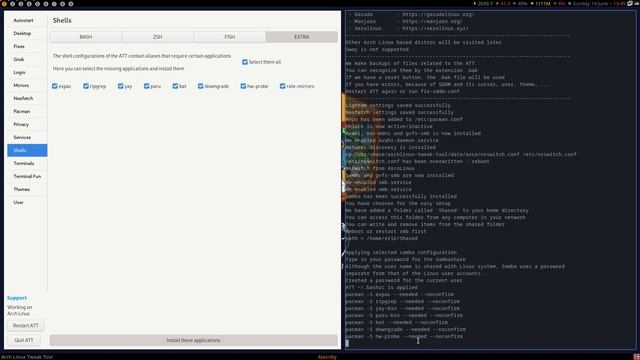640x360 pixels.
Task: Open the Mirrors section in sidebar
Action: pyautogui.click(x=27, y=85)
